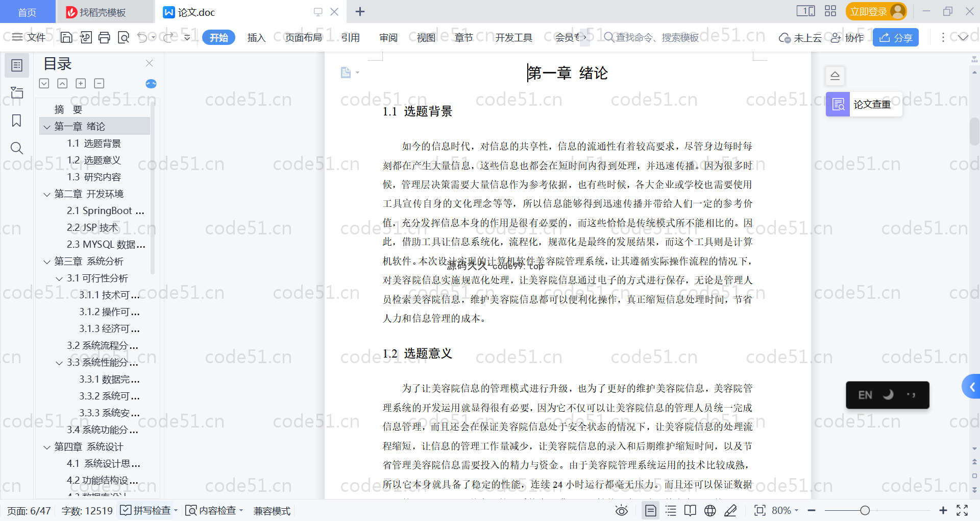This screenshot has height=521, width=980.
Task: Open the 文件 menu
Action: pyautogui.click(x=29, y=37)
